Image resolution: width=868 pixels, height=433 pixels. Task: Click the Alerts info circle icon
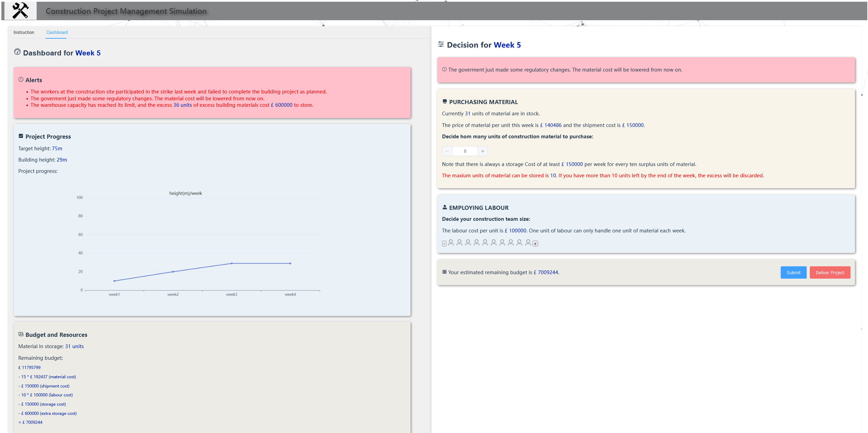tap(21, 80)
